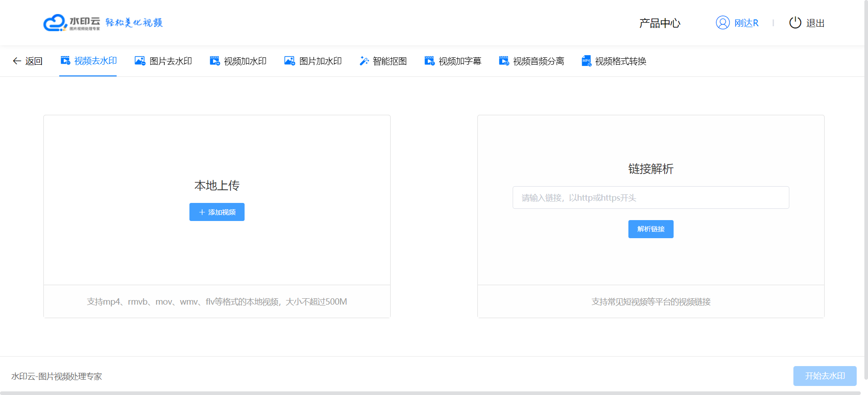Click the vertical page scrollbar
This screenshot has width=868, height=395.
866,190
